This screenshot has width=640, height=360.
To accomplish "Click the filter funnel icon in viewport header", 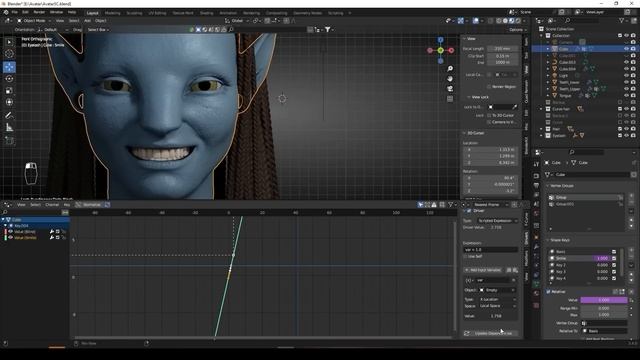I will click(x=327, y=29).
